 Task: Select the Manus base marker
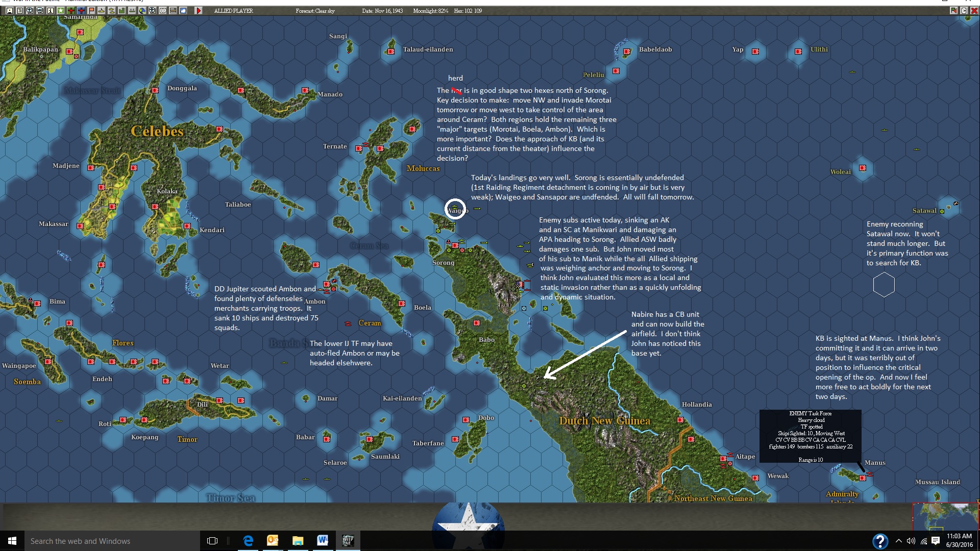point(863,478)
